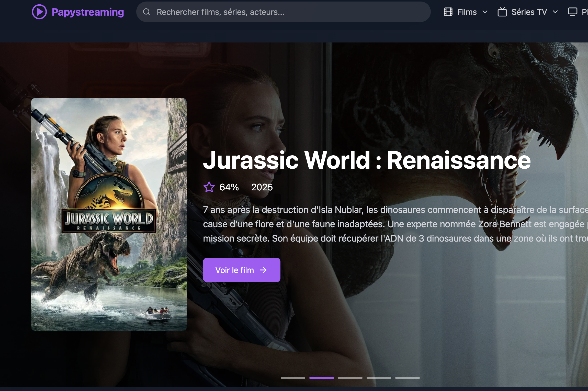Click the film strip icon beside Films
The image size is (588, 391).
coord(448,12)
